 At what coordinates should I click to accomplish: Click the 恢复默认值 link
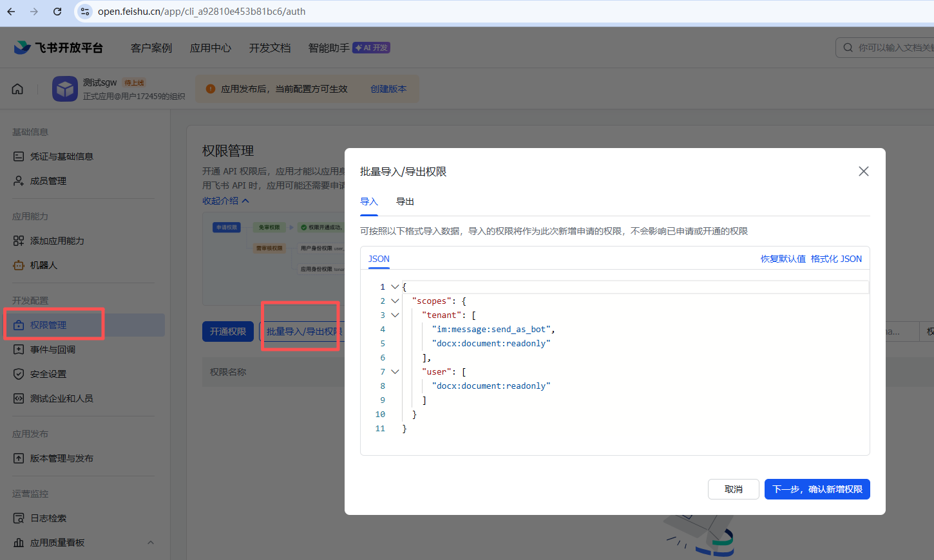[x=783, y=259]
